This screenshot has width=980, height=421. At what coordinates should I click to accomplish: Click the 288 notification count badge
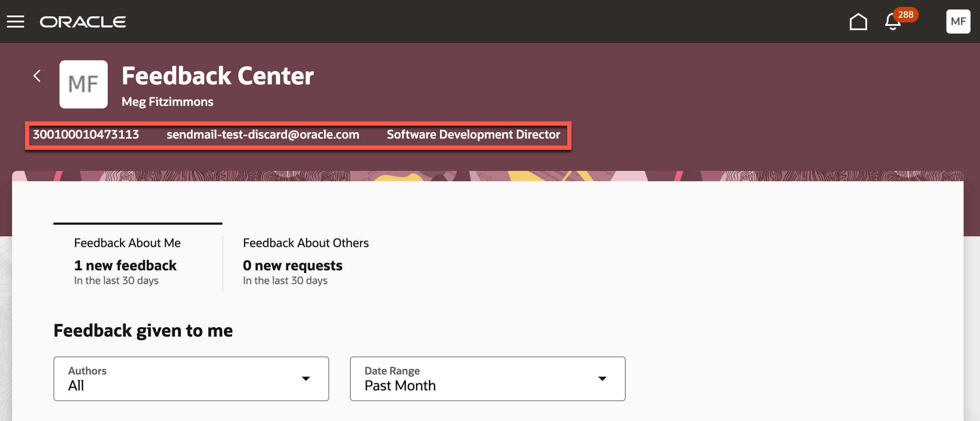907,14
